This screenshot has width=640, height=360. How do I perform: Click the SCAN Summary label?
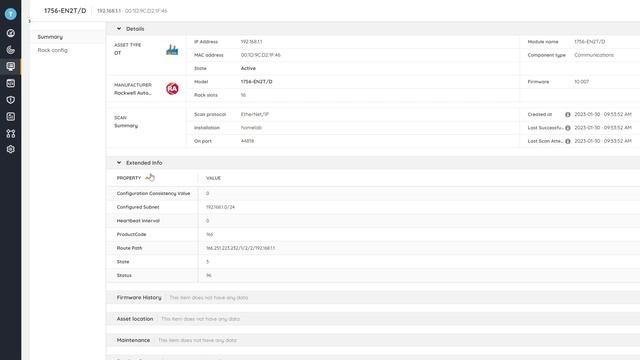click(126, 122)
